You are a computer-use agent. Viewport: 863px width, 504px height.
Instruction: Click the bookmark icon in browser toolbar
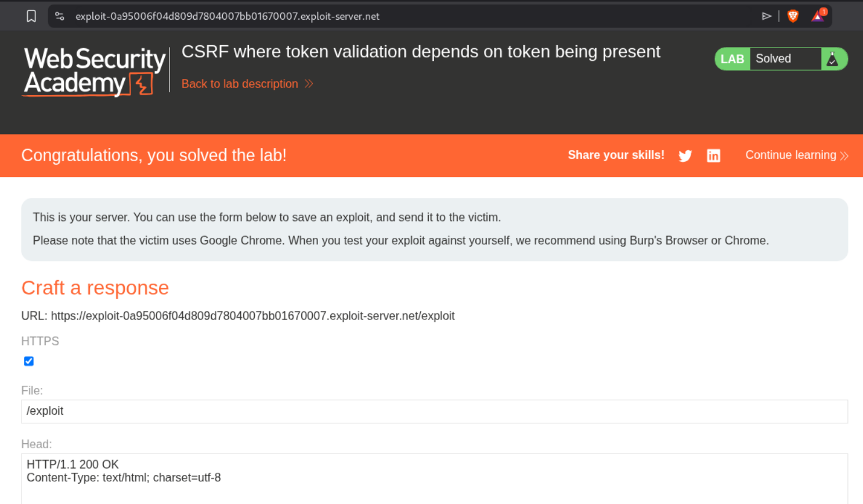pos(31,16)
